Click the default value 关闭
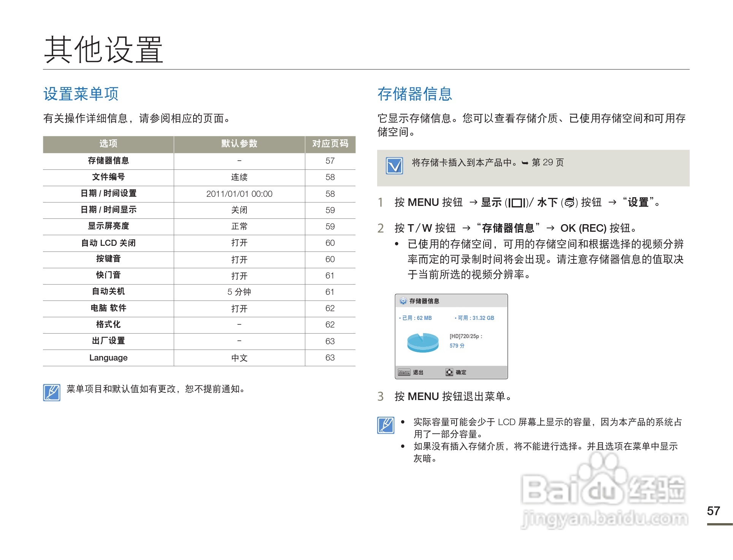733x560 pixels. 239,210
